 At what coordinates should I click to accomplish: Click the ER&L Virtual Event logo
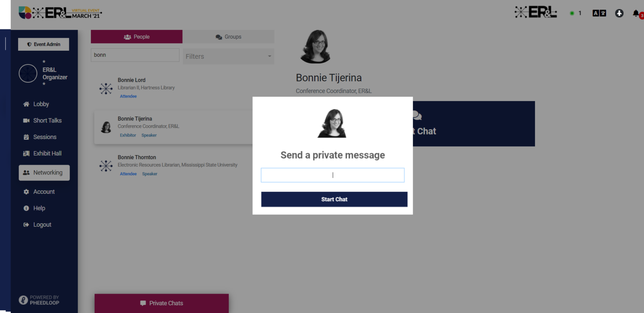click(60, 13)
